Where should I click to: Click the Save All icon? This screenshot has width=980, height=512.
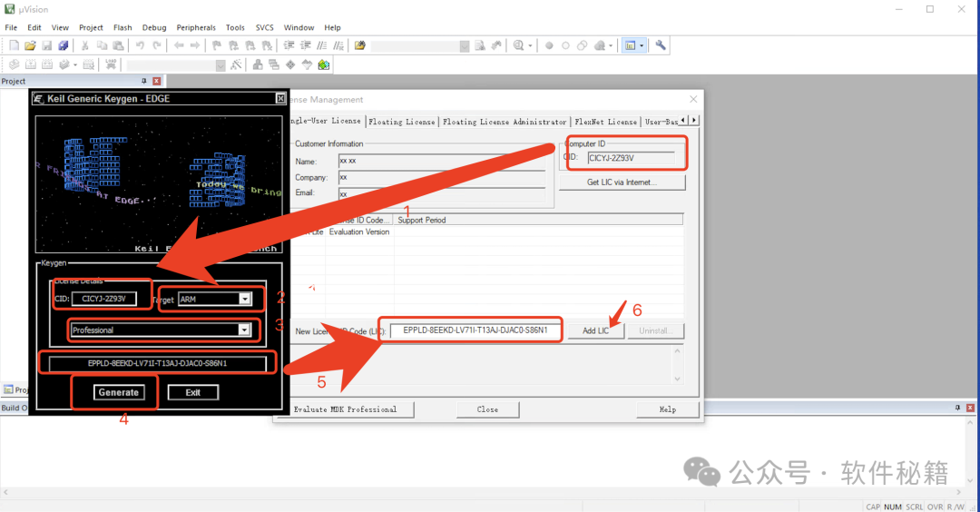[x=64, y=45]
